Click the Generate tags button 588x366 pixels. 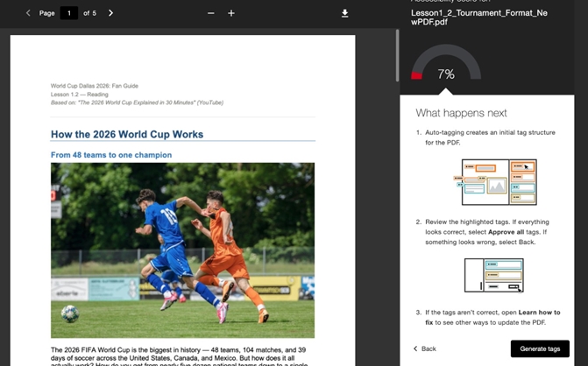coord(540,348)
